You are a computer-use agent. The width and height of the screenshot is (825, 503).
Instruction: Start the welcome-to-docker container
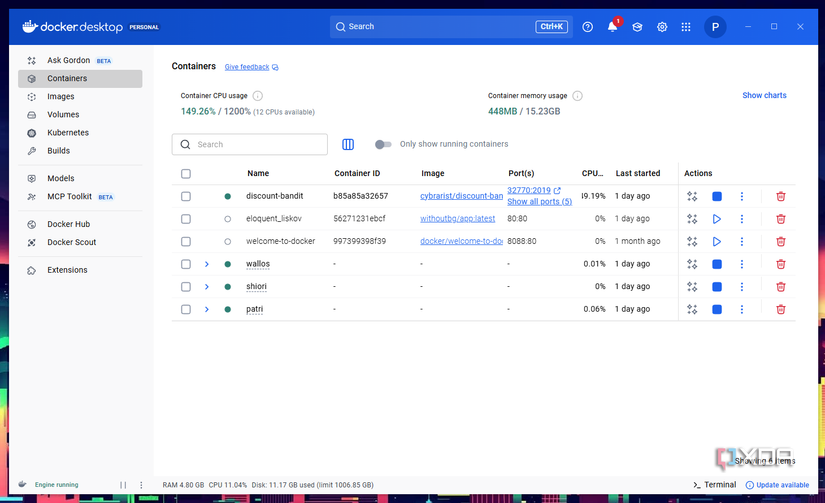click(717, 242)
